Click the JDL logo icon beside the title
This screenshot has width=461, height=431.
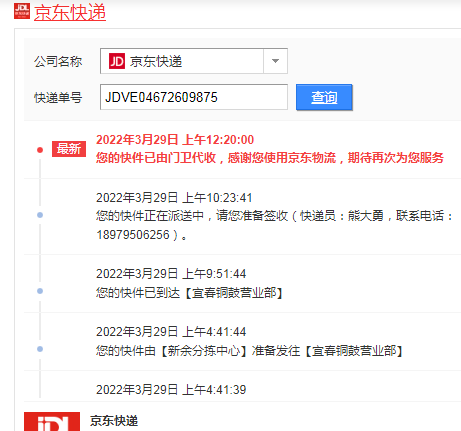[x=22, y=11]
